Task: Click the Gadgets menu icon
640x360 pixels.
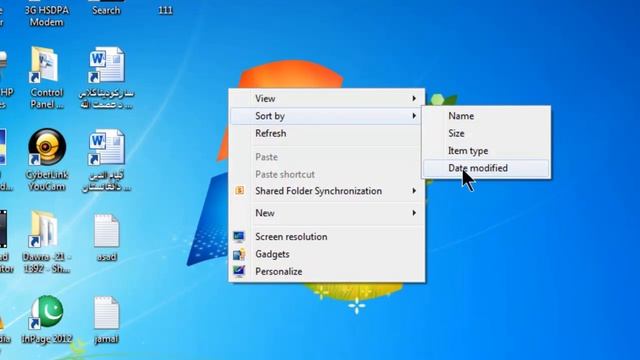Action: tap(239, 254)
